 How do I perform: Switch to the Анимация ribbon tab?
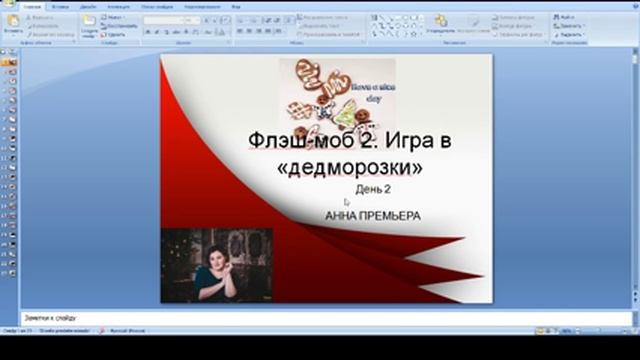(118, 7)
